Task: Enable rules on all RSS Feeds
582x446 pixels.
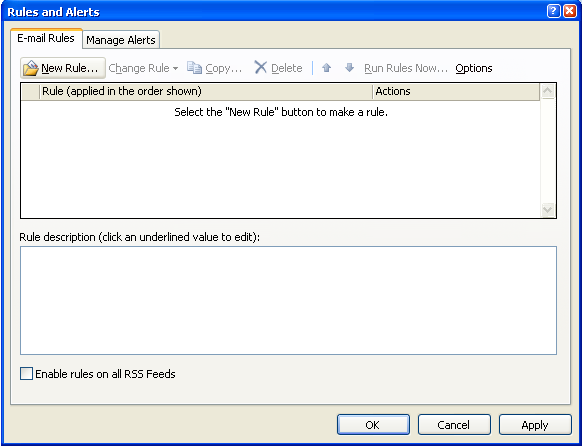Action: (x=26, y=374)
